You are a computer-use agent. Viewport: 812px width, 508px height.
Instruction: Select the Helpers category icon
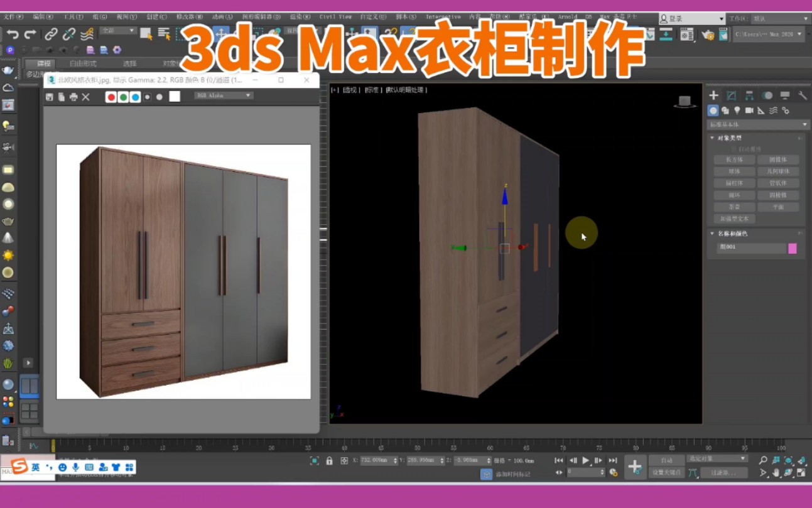point(761,111)
